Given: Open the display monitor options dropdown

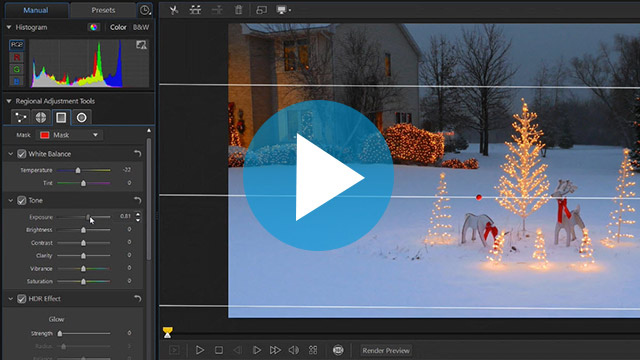Looking at the screenshot, I should [284, 10].
